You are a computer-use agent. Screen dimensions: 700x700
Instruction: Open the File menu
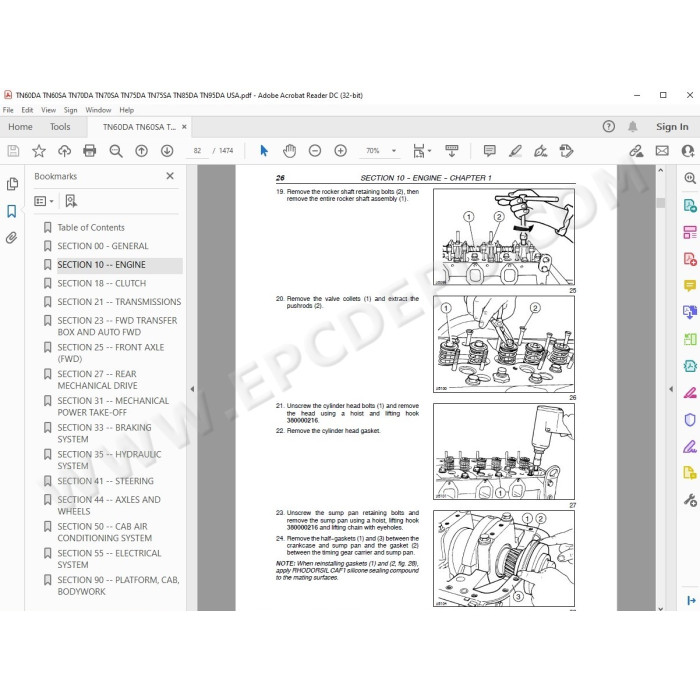(8, 110)
